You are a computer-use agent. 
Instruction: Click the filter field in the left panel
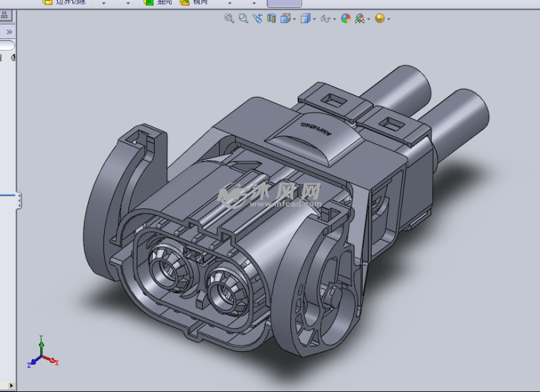(7, 45)
